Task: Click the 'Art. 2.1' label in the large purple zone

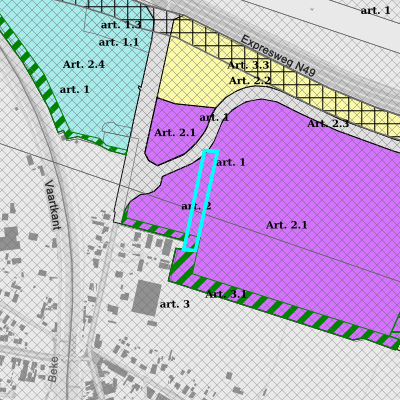Action: click(x=287, y=225)
